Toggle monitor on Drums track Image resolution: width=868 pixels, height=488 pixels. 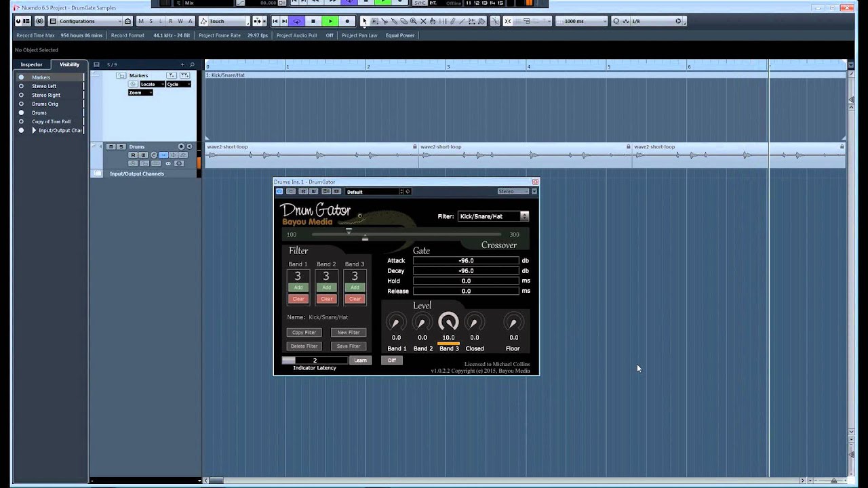(x=189, y=146)
